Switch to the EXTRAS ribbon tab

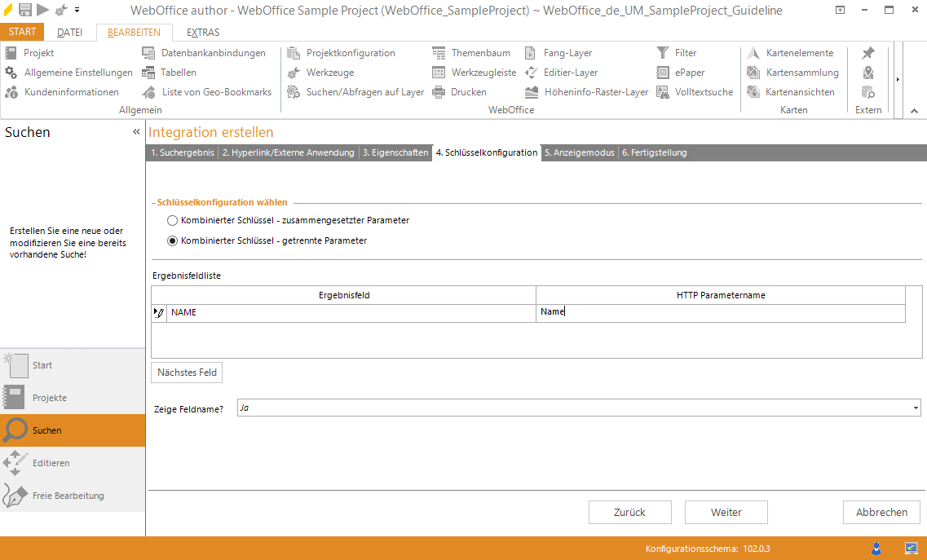[203, 33]
